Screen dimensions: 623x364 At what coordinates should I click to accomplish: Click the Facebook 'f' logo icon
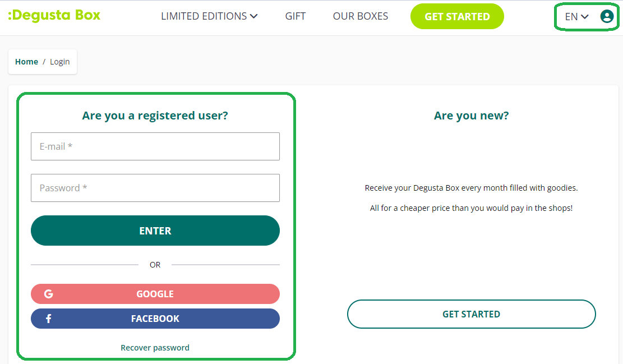(x=49, y=319)
